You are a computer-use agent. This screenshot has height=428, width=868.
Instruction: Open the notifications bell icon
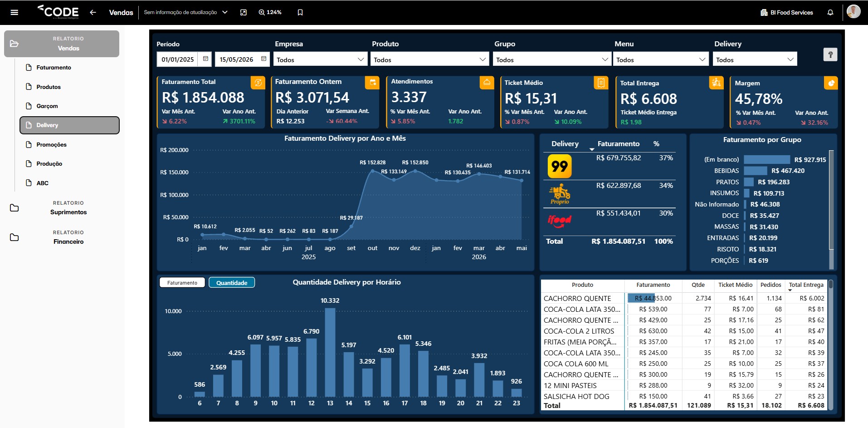point(830,12)
